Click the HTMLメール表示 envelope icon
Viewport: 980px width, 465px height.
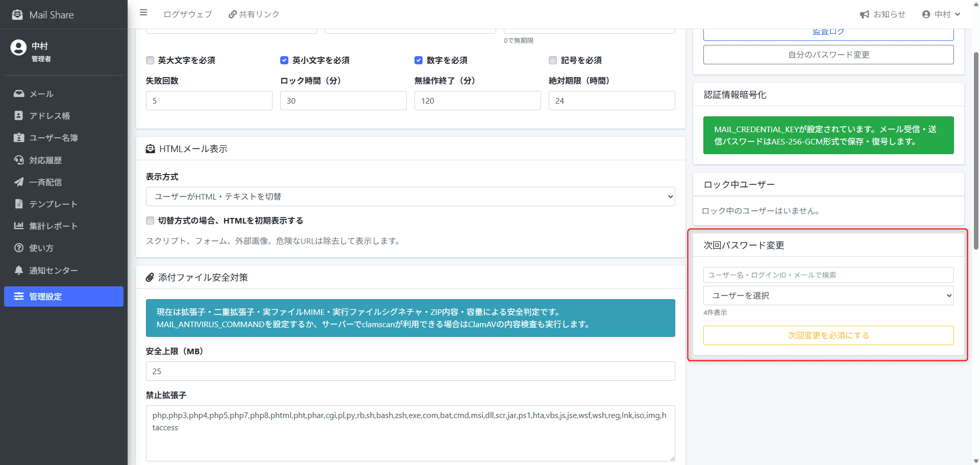click(151, 149)
